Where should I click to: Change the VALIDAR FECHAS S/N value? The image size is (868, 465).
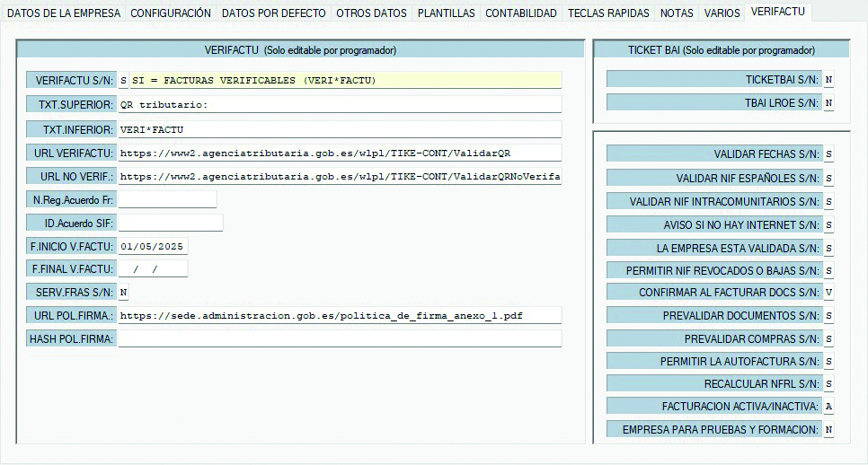point(828,154)
